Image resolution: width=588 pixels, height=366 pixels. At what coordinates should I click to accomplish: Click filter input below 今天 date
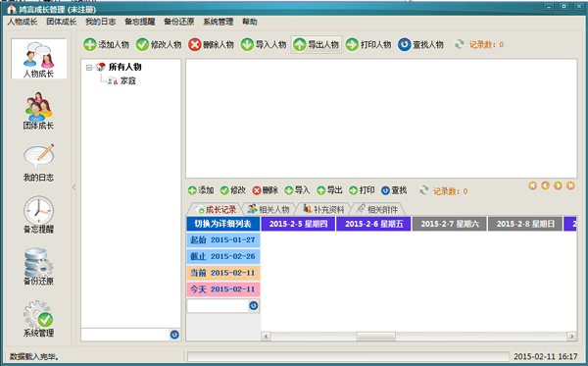pos(218,305)
